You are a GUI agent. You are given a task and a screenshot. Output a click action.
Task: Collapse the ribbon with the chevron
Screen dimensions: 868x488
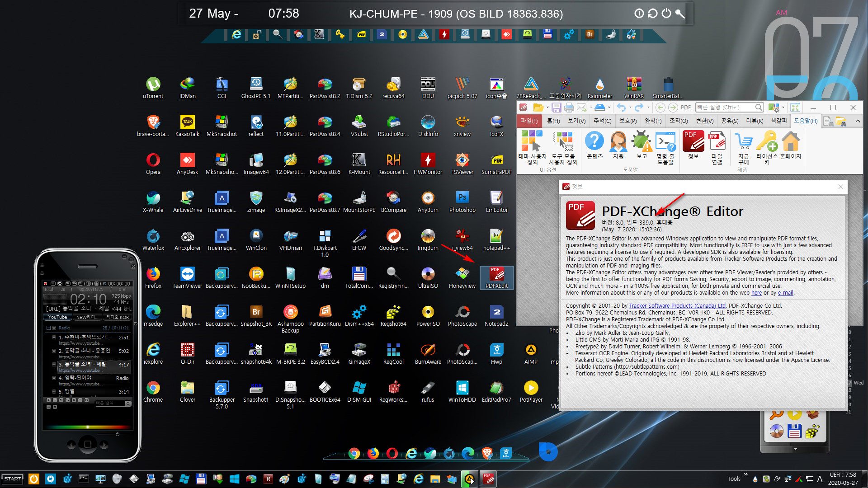tap(858, 121)
